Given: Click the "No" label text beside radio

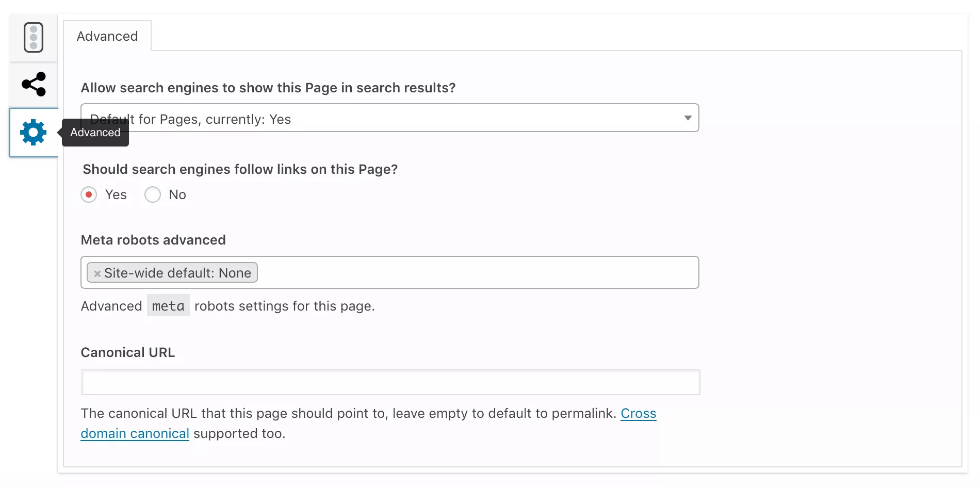Looking at the screenshot, I should (x=177, y=194).
